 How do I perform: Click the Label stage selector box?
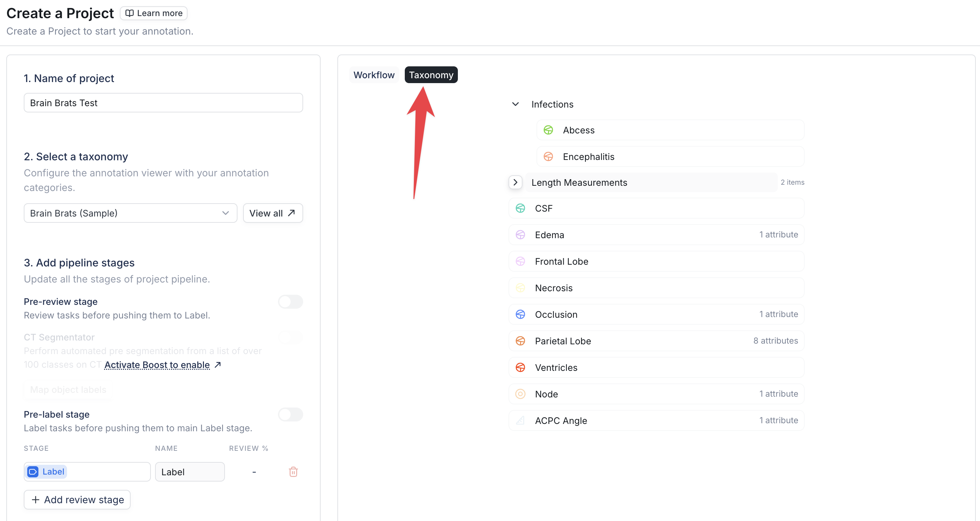(87, 472)
